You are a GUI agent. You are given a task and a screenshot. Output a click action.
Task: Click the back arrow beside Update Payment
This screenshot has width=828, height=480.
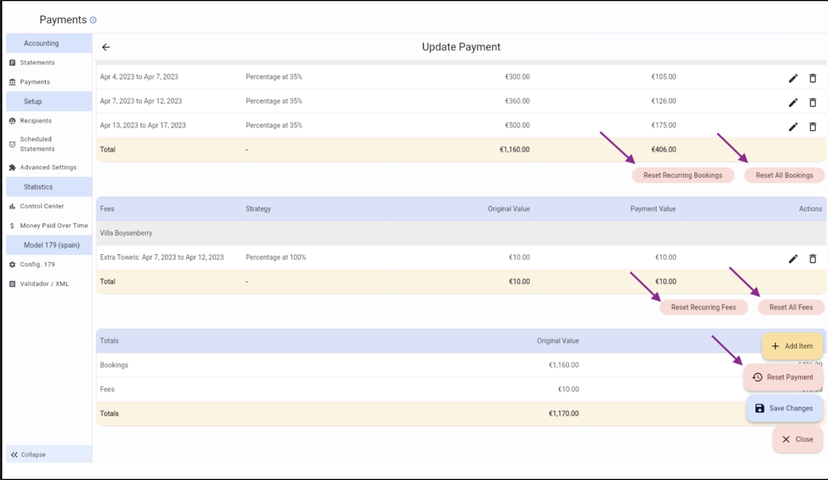tap(106, 47)
